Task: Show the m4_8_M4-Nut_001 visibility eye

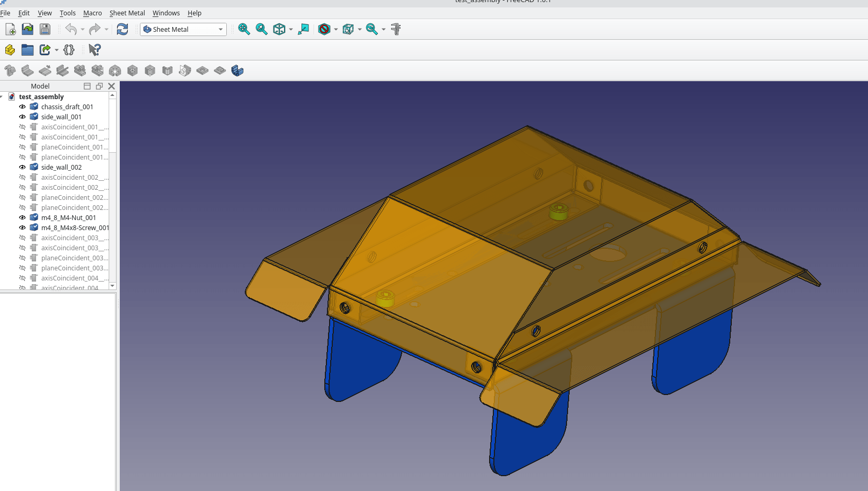Action: point(22,217)
